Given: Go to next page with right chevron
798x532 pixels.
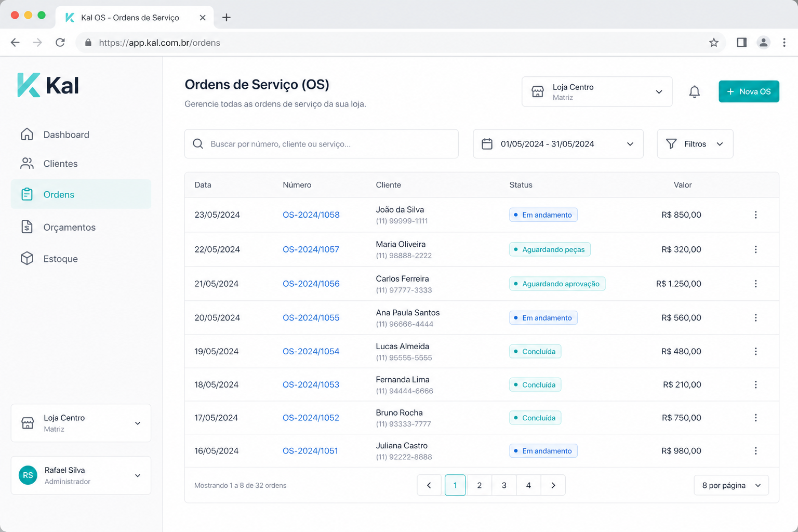Looking at the screenshot, I should tap(553, 485).
